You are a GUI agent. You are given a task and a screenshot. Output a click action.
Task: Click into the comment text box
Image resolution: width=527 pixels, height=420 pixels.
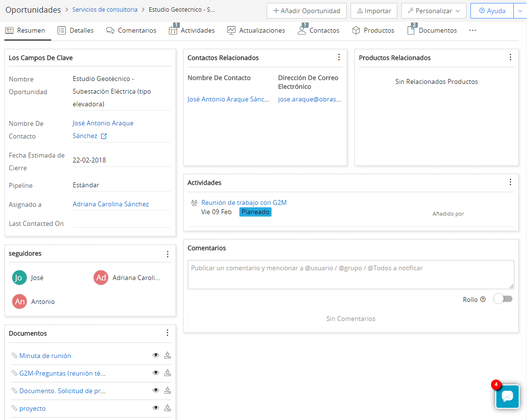point(351,274)
